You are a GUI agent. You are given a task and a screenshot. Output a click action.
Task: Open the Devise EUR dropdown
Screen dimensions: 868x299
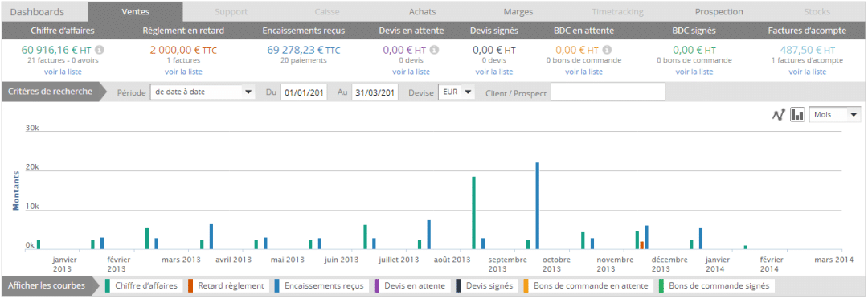click(457, 92)
